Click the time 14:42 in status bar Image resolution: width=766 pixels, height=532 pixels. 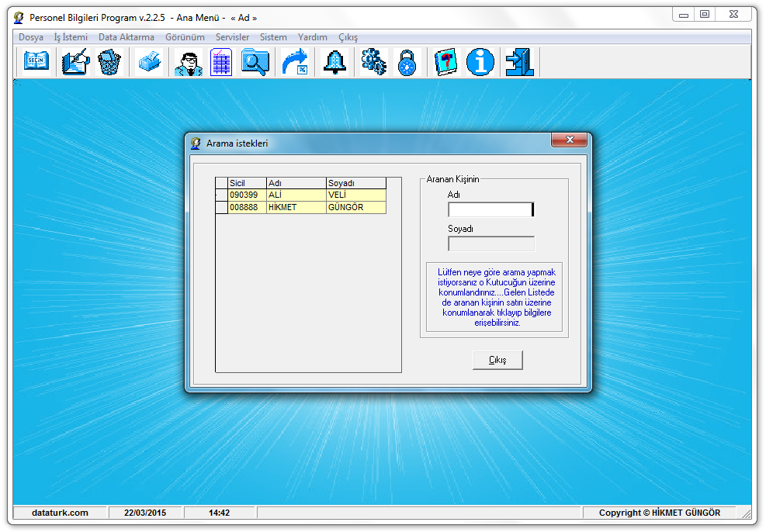click(220, 513)
